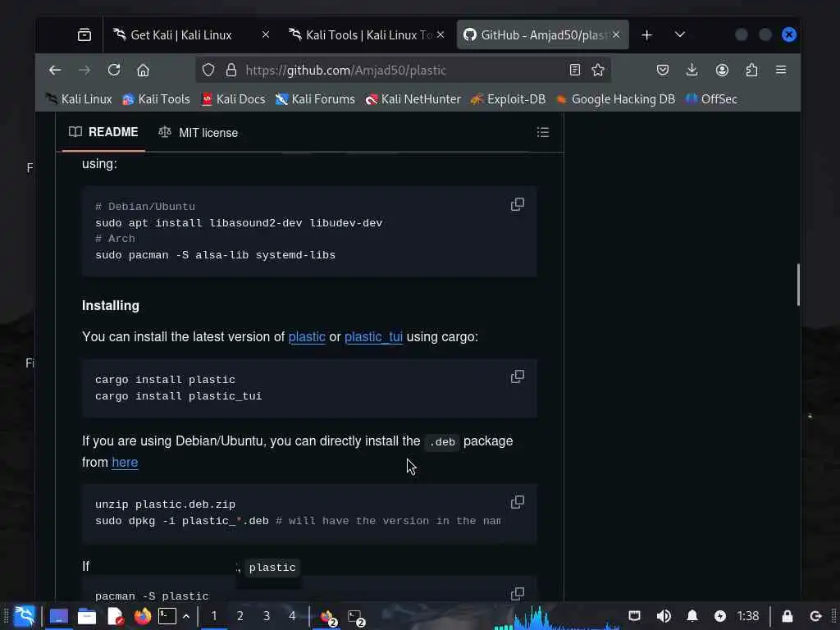Image resolution: width=840 pixels, height=630 pixels.
Task: Open OffSec bookmark
Action: pyautogui.click(x=711, y=99)
